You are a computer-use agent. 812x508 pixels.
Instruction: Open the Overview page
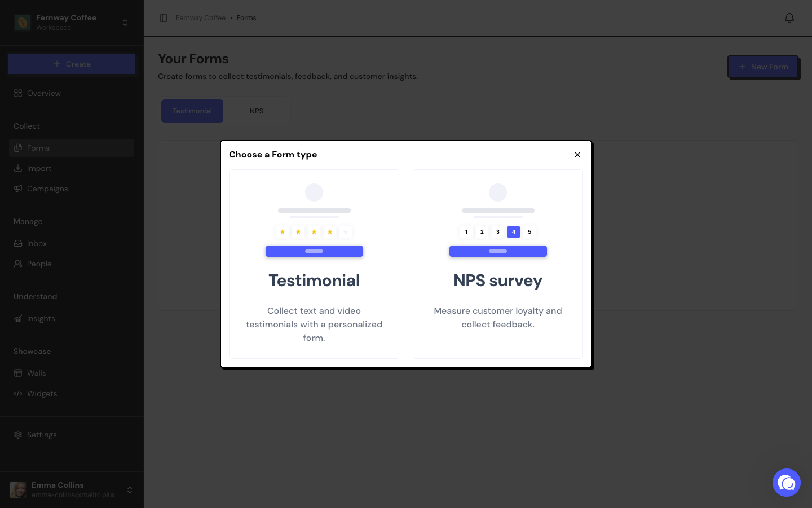[72, 93]
